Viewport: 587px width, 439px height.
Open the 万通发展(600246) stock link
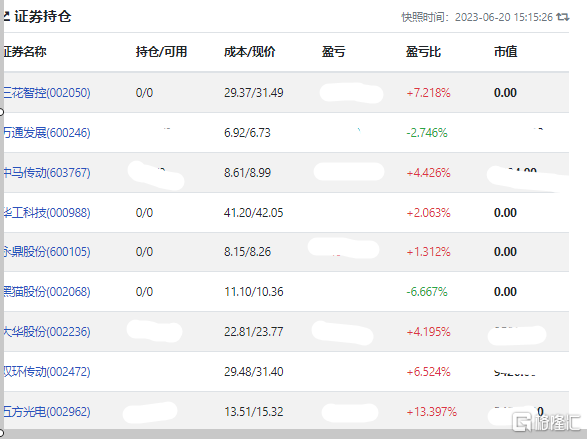tap(47, 132)
